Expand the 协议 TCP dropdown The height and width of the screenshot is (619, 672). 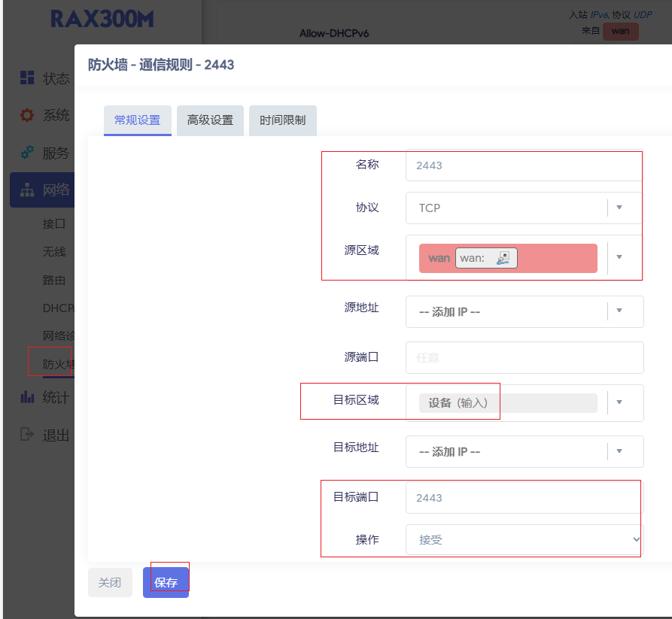pos(619,208)
